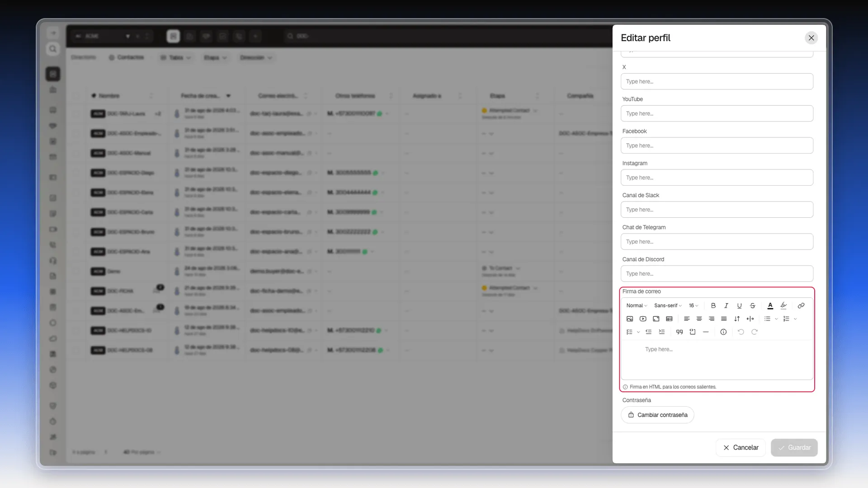The width and height of the screenshot is (868, 488).
Task: Insert a horizontal divider line
Action: [706, 332]
